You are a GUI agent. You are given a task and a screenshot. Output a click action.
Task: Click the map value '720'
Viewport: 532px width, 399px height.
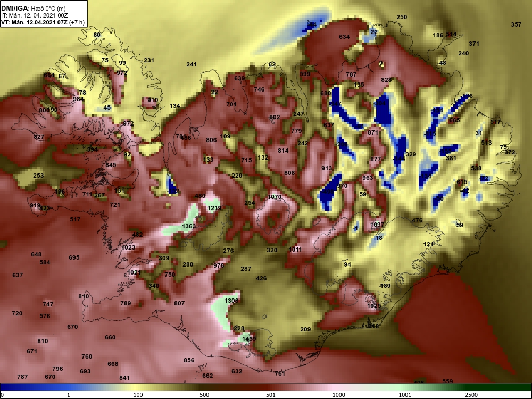click(17, 313)
